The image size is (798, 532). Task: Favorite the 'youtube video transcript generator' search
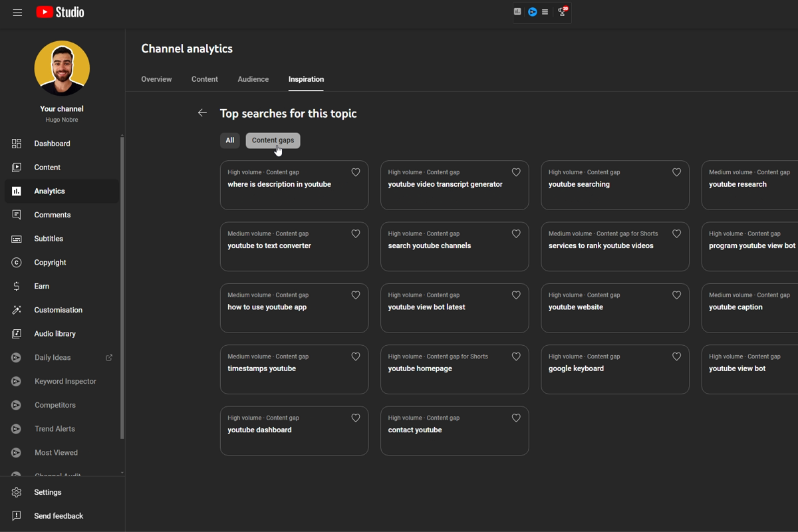click(x=516, y=172)
